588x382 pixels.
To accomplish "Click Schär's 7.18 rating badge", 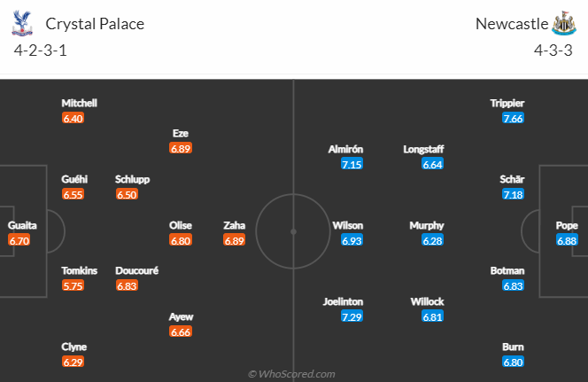I will (513, 195).
